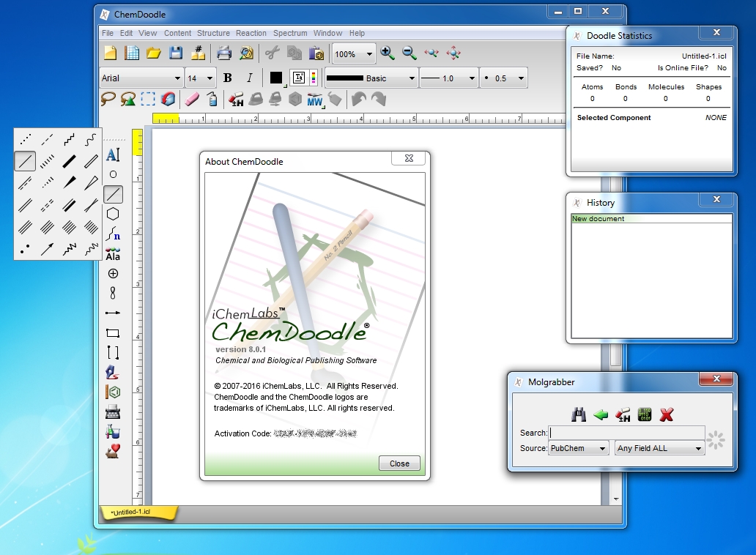Choose the bracket tool
Image resolution: width=756 pixels, height=555 pixels.
113,353
